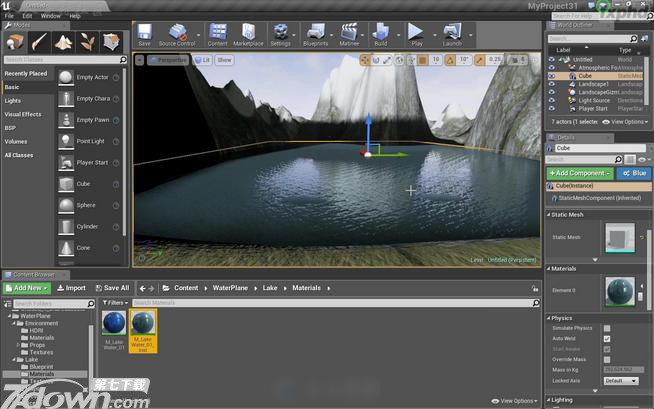
Task: Select the Lights category in Modes panel
Action: pyautogui.click(x=12, y=101)
